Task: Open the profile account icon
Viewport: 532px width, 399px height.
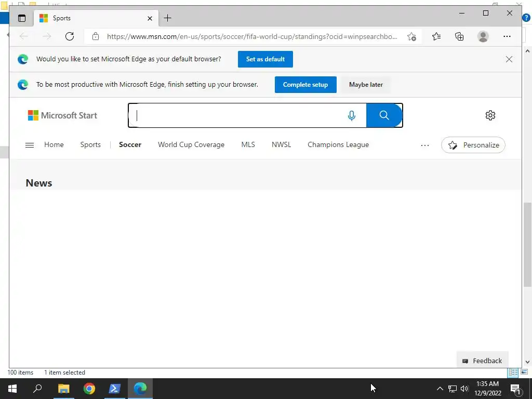Action: [483, 36]
